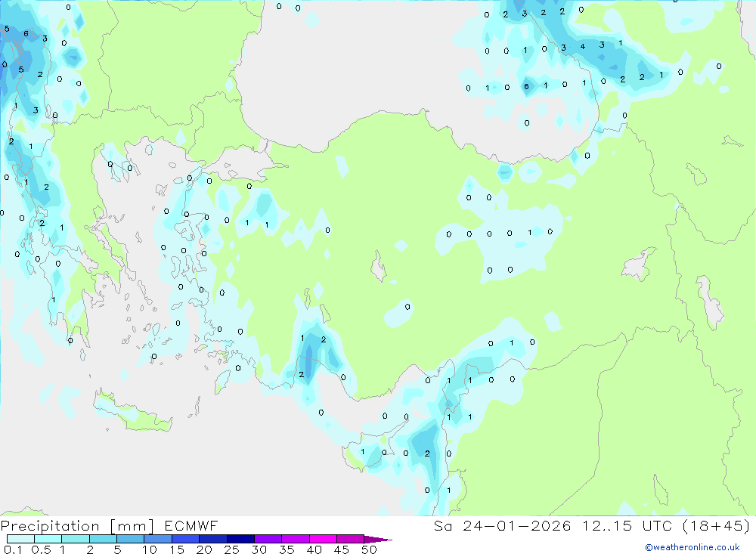Select the 45–50 mm legend swatch
Screen dimensions: 756x554
click(x=350, y=539)
